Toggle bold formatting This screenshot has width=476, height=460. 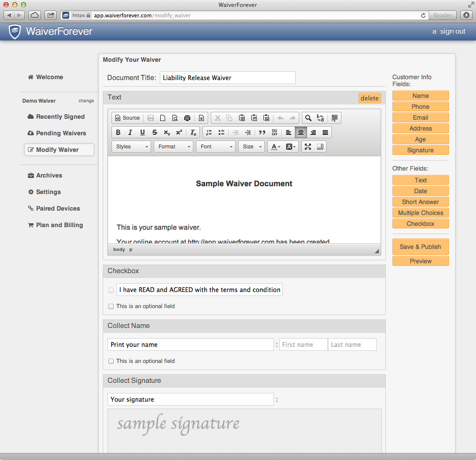[118, 133]
